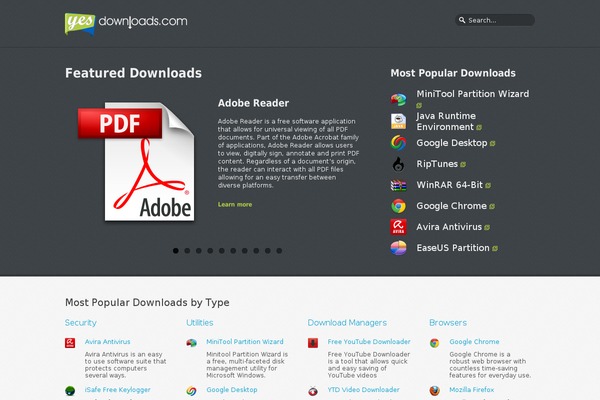This screenshot has height=400, width=600.
Task: Open the Browsers category heading
Action: (x=448, y=323)
